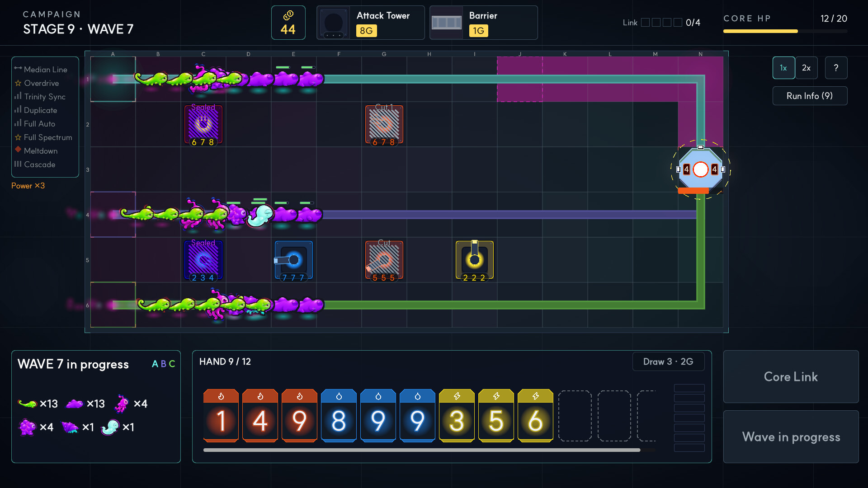This screenshot has width=868, height=488.
Task: Open Run Info (9) panel
Action: [810, 96]
